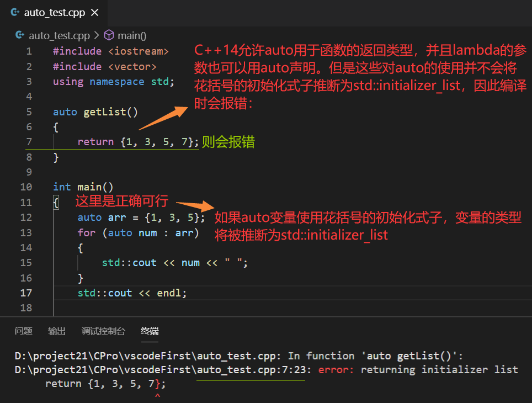Screen dimensions: 532x403
Task: Switch to the 输出 panel tab
Action: [57, 331]
